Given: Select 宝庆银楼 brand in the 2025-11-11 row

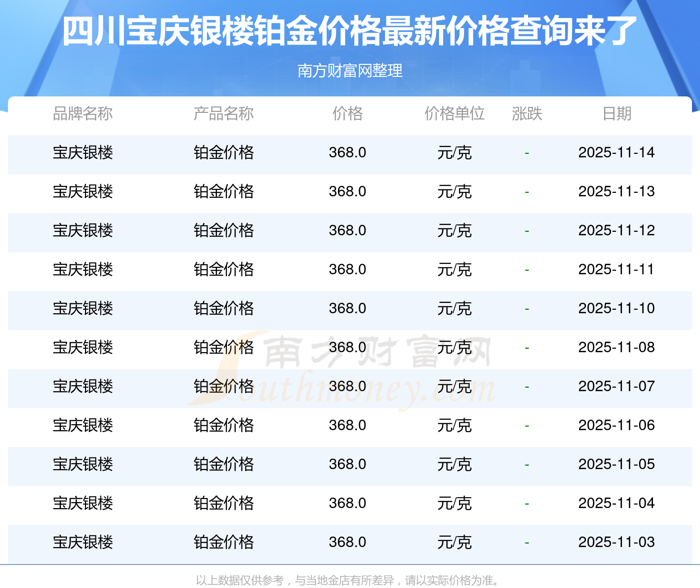Looking at the screenshot, I should pos(83,269).
